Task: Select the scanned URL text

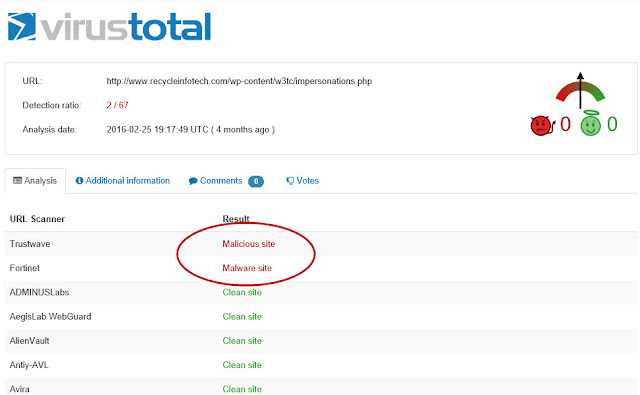Action: (239, 81)
